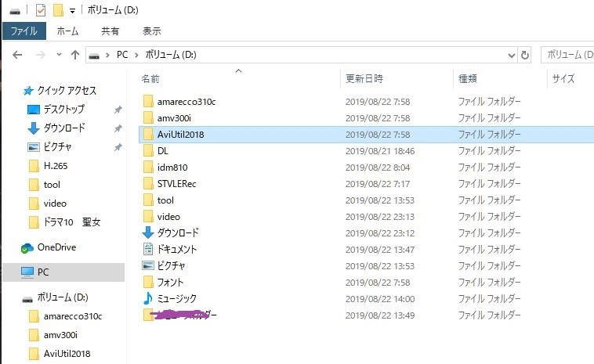Open the address bar history dropdown
594x364 pixels.
512,56
